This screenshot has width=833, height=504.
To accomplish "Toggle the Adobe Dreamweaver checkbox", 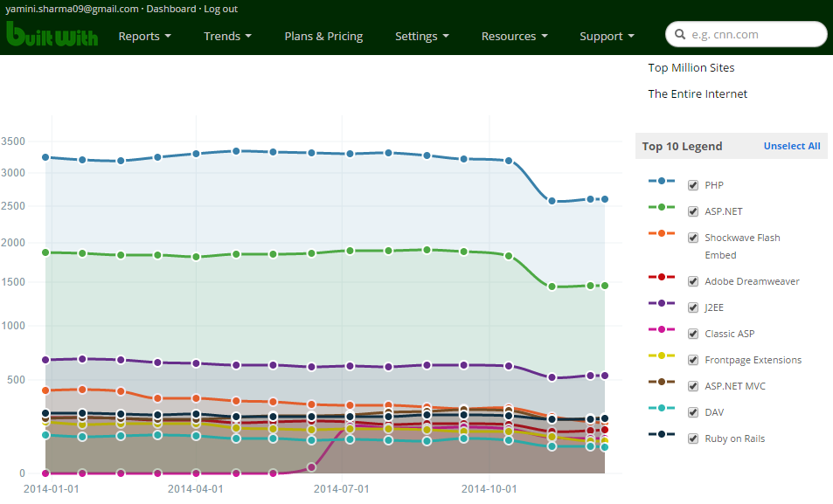I will click(x=693, y=281).
